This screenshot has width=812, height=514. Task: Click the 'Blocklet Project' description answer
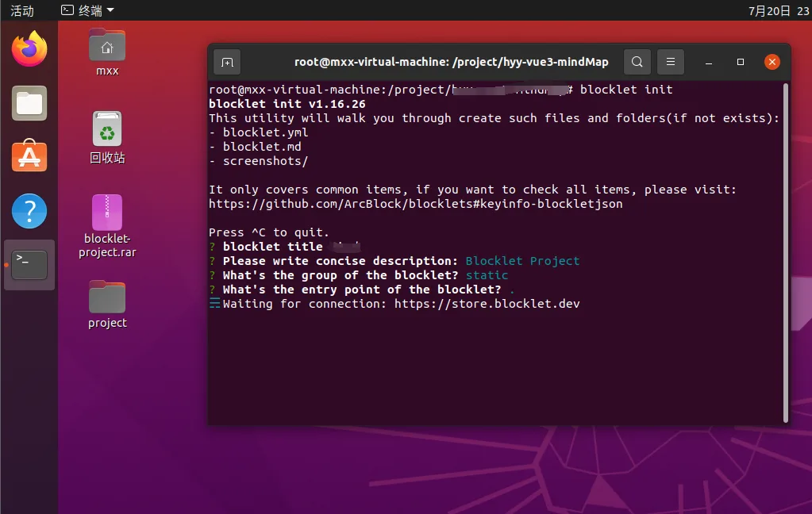pyautogui.click(x=522, y=261)
